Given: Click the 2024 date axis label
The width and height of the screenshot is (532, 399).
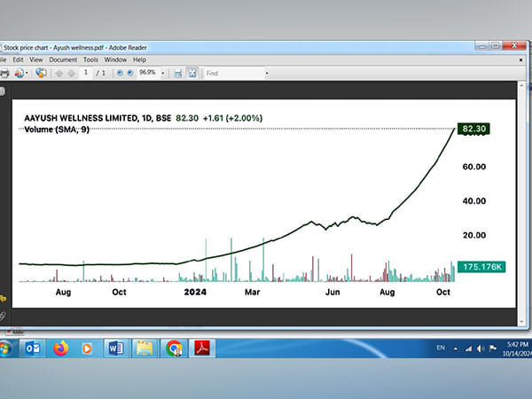Looking at the screenshot, I should tap(195, 292).
